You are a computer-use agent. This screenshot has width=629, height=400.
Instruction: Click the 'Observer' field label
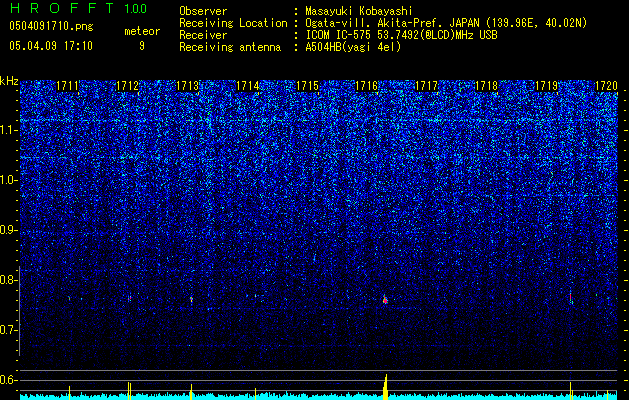coord(203,11)
